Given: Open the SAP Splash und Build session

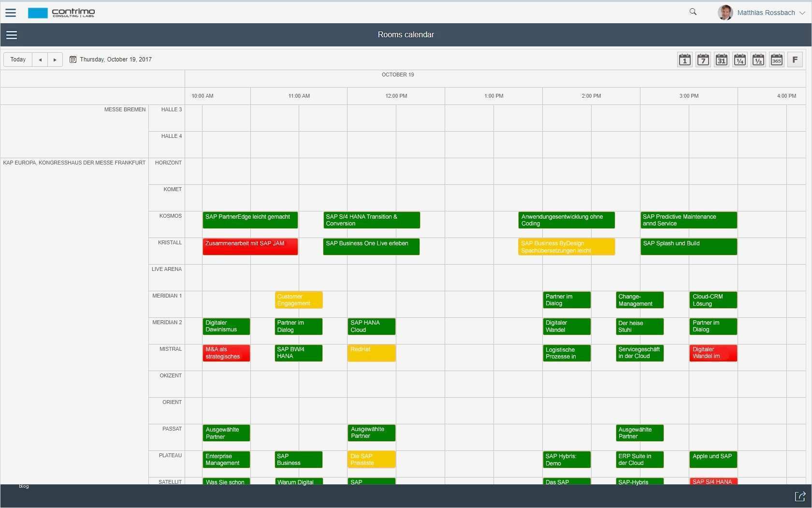Looking at the screenshot, I should (x=689, y=247).
